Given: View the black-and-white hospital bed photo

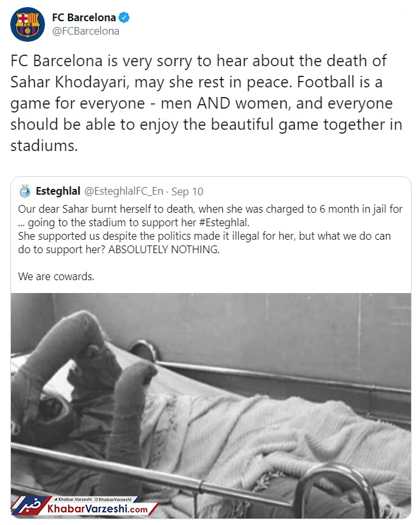Looking at the screenshot, I should click(211, 405).
